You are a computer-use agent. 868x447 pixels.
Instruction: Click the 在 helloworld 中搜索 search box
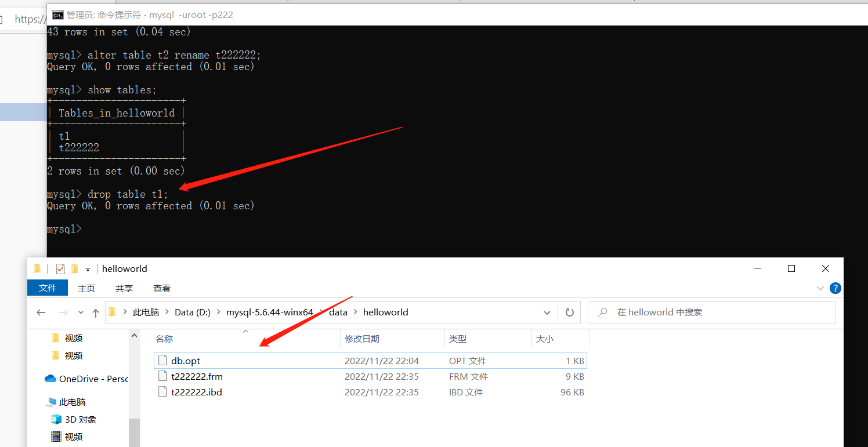[x=711, y=312]
